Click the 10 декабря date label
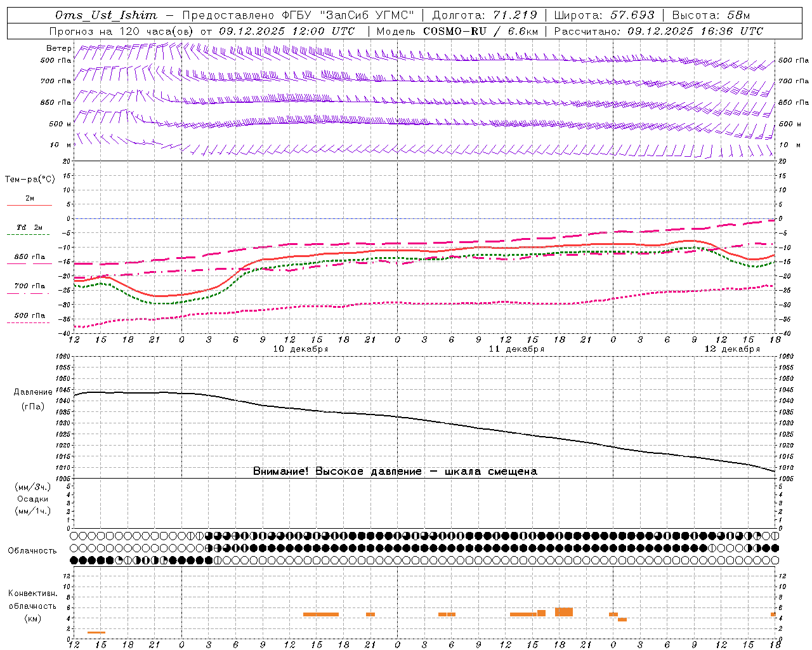This screenshot has width=812, height=650. tap(300, 349)
